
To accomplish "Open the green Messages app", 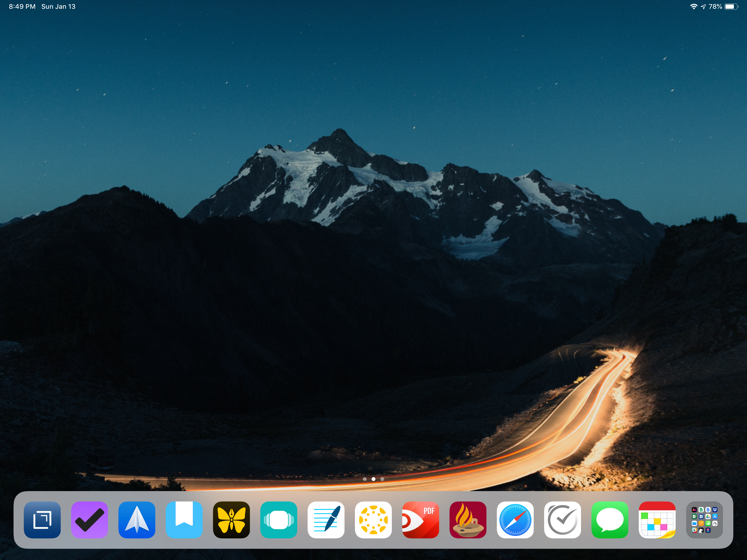I will [x=609, y=520].
